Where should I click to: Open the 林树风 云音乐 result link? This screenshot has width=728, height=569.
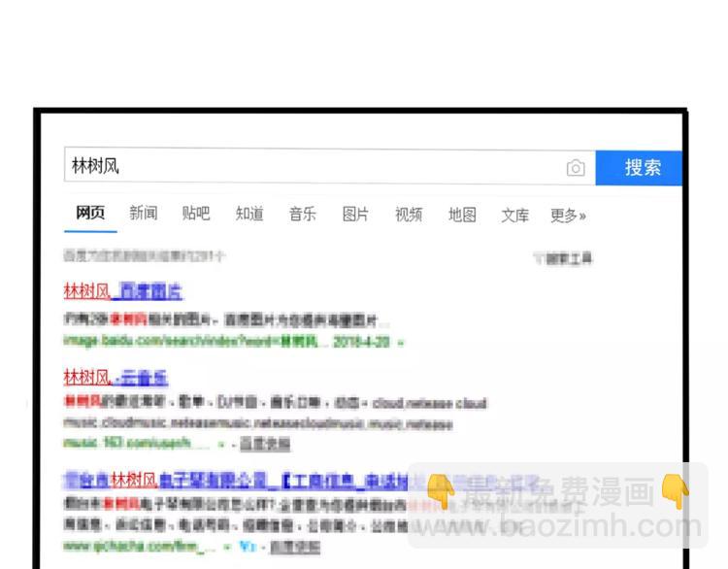116,378
